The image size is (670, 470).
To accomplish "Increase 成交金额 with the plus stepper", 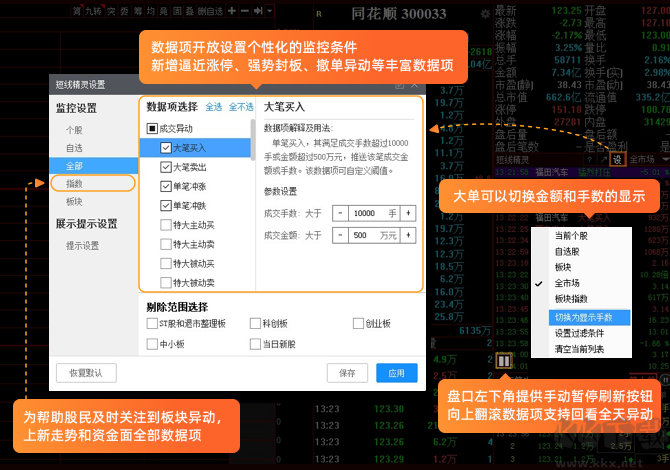I will point(408,235).
